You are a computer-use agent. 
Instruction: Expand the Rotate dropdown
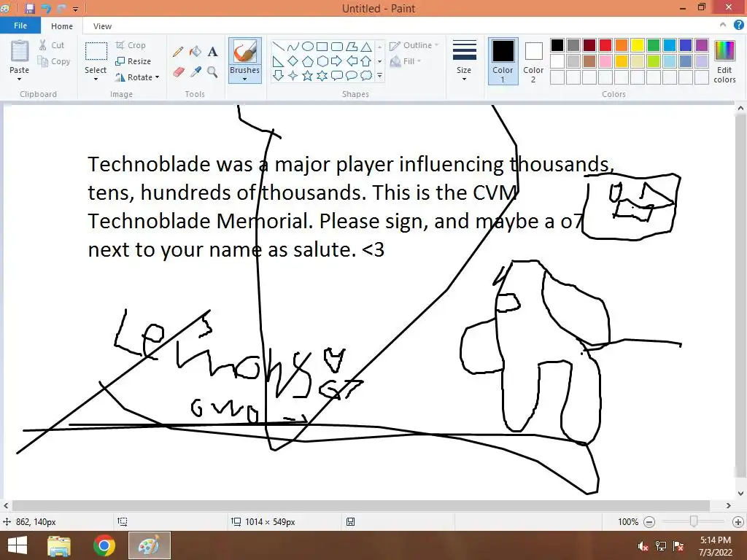pos(158,77)
